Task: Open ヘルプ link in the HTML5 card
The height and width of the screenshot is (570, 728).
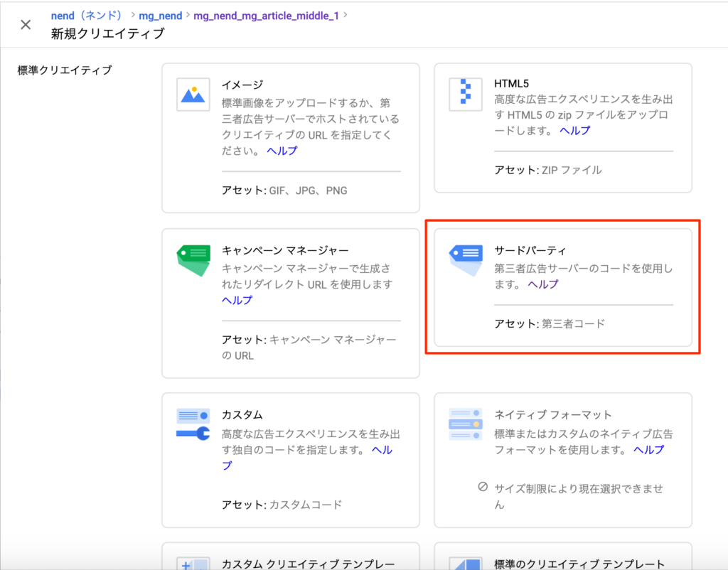Action: (x=574, y=131)
